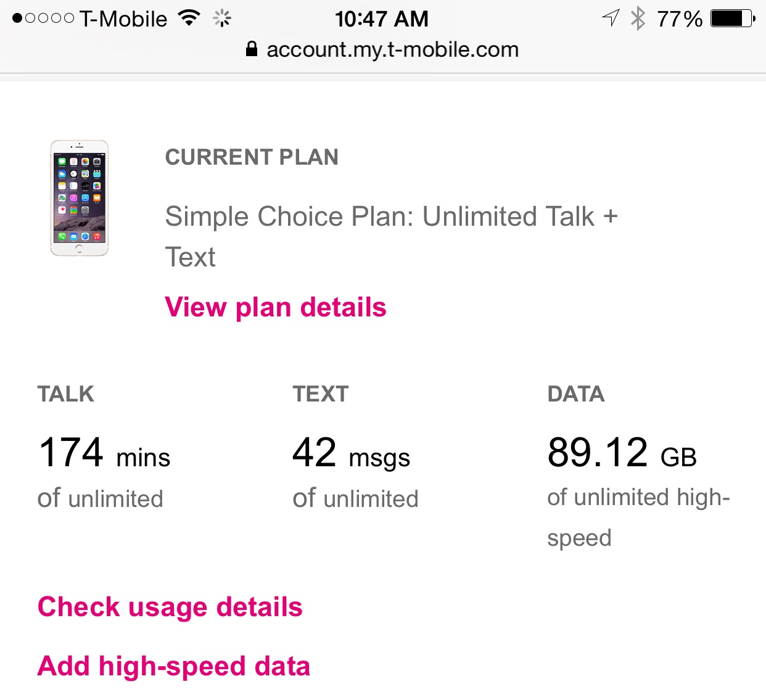Tap the account.my.t-mobile.com address field
Screen dimensions: 766x700
click(x=382, y=49)
